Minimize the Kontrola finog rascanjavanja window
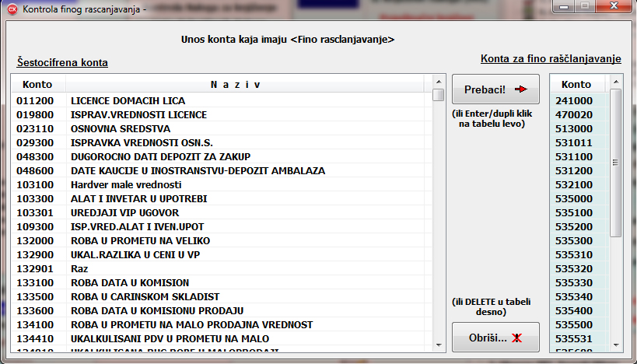The image size is (637, 364). click(563, 5)
